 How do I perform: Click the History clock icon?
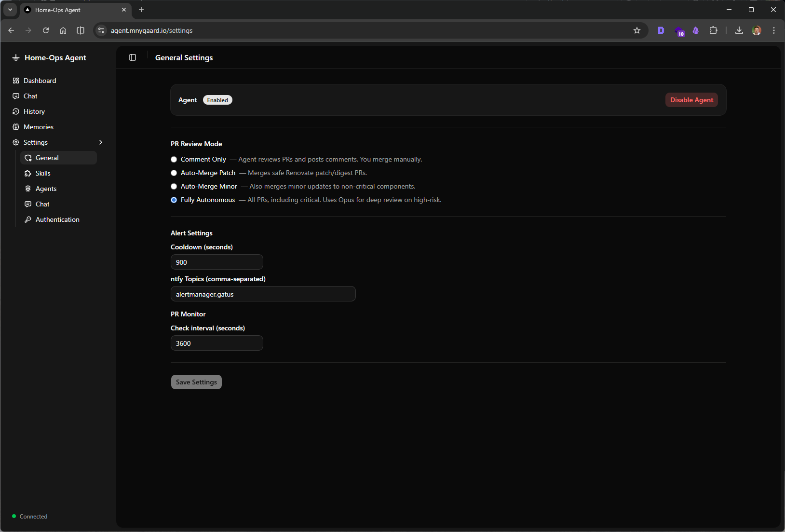(16, 111)
